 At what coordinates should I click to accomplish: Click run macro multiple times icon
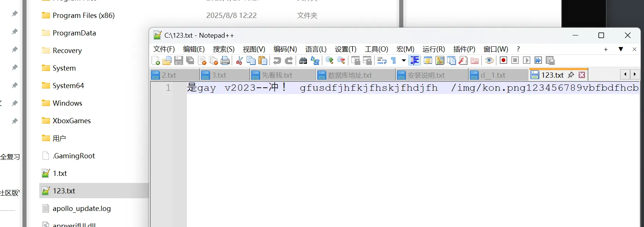[538, 60]
